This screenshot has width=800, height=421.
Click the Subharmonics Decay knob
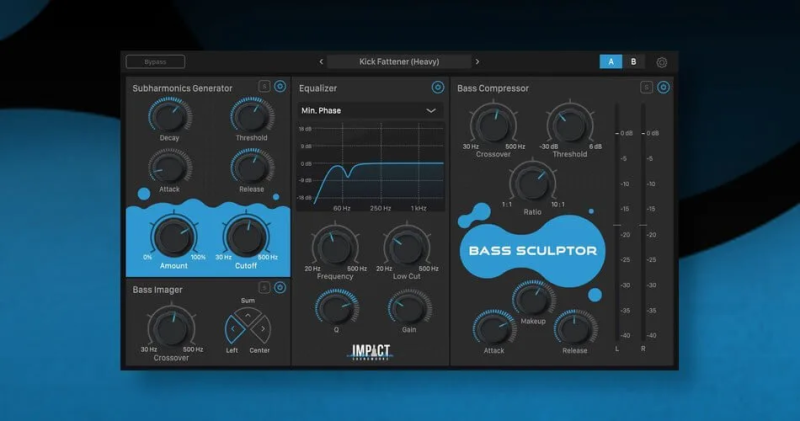coord(170,116)
